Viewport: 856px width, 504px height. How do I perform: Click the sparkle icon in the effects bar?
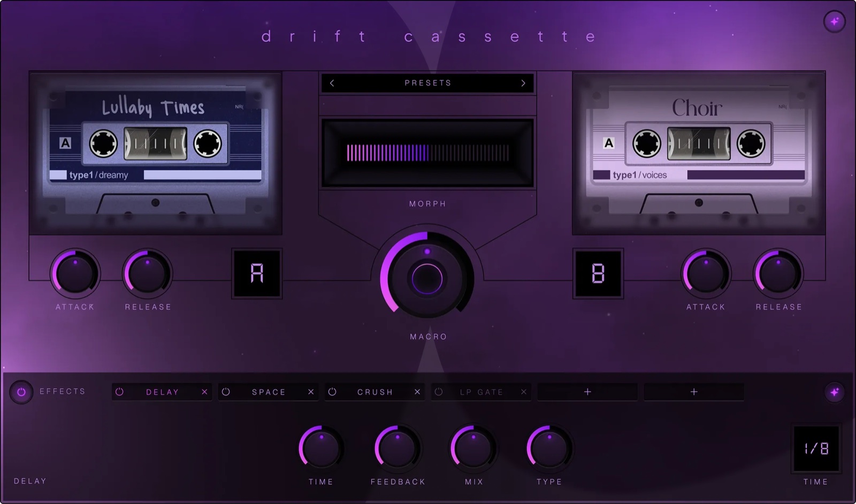tap(834, 392)
